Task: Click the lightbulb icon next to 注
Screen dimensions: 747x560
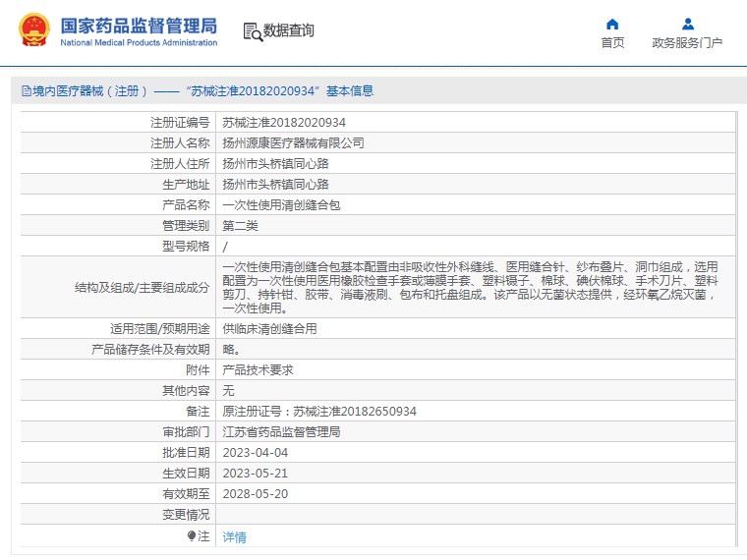Action: tap(192, 536)
